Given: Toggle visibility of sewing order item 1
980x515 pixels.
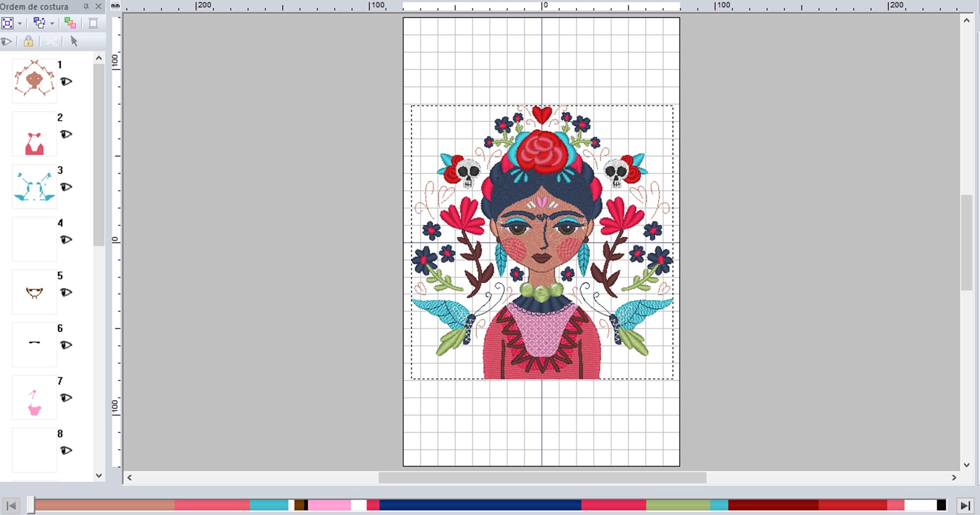Looking at the screenshot, I should click(66, 81).
